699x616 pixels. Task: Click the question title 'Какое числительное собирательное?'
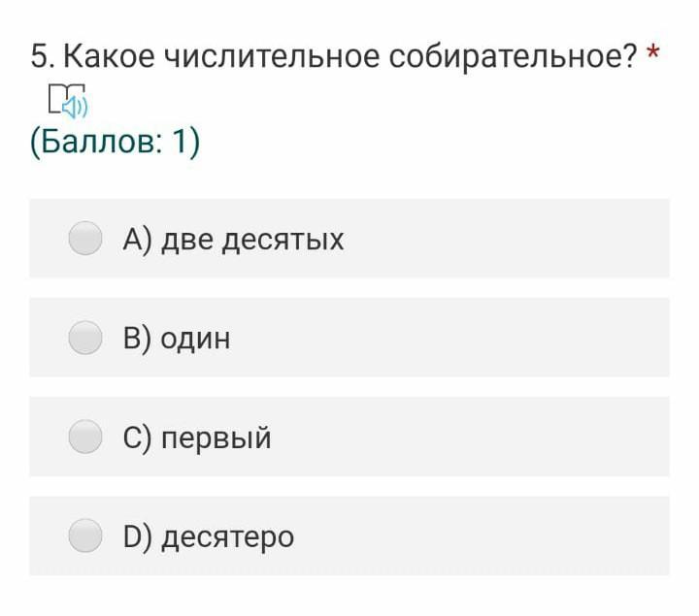[x=350, y=57]
